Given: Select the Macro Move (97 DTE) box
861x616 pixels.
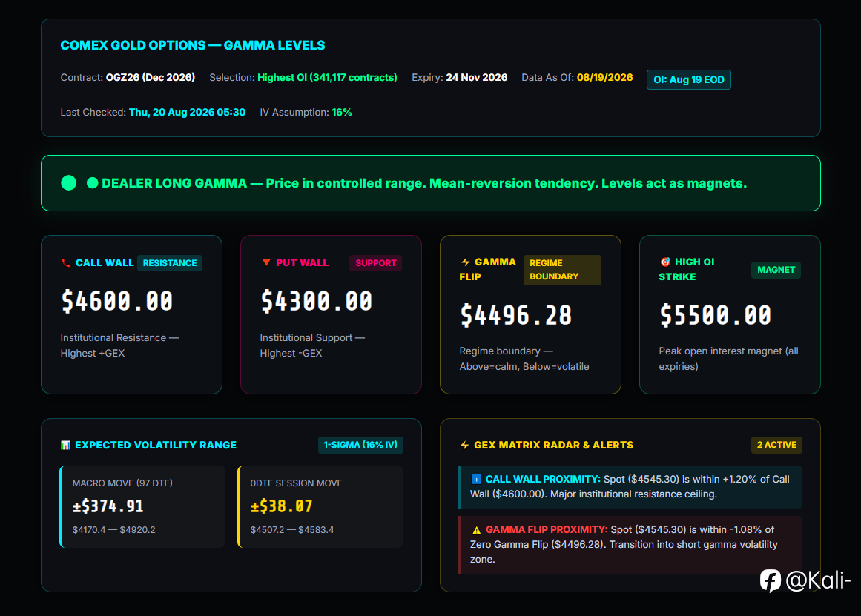Looking at the screenshot, I should 143,506.
